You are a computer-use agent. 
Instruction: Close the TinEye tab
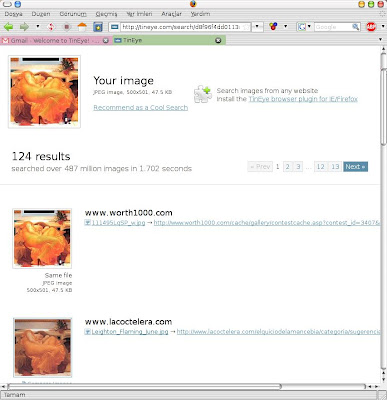coord(218,40)
